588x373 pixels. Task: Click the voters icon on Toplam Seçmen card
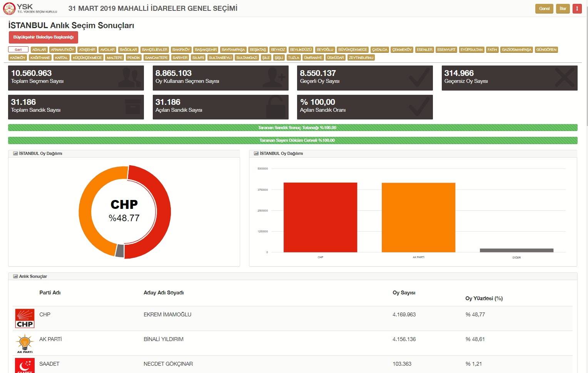(x=130, y=77)
